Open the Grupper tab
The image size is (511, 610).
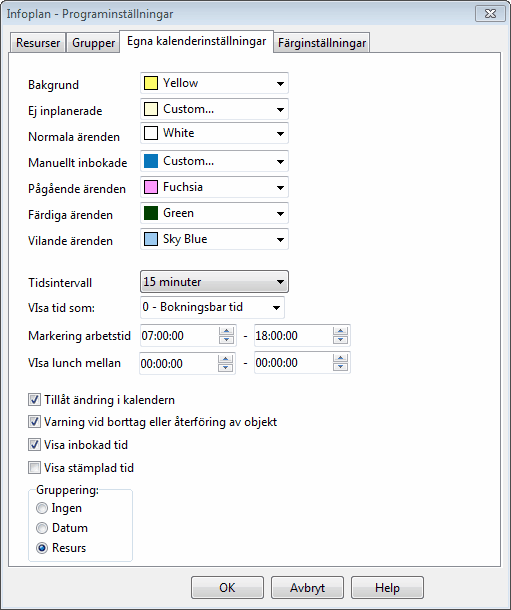click(x=93, y=43)
